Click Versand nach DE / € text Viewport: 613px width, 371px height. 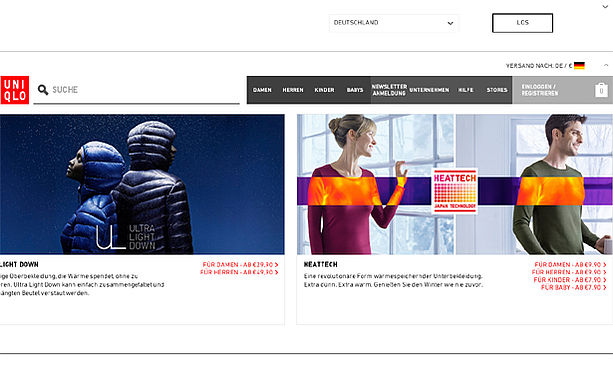pos(539,66)
